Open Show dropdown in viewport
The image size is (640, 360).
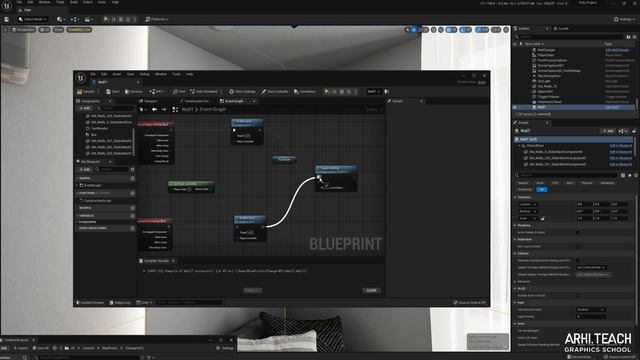(58, 30)
